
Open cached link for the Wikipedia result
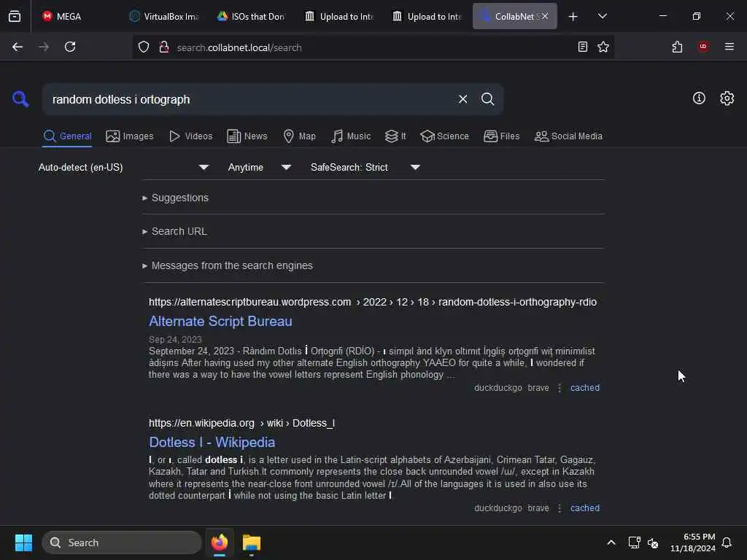click(584, 508)
